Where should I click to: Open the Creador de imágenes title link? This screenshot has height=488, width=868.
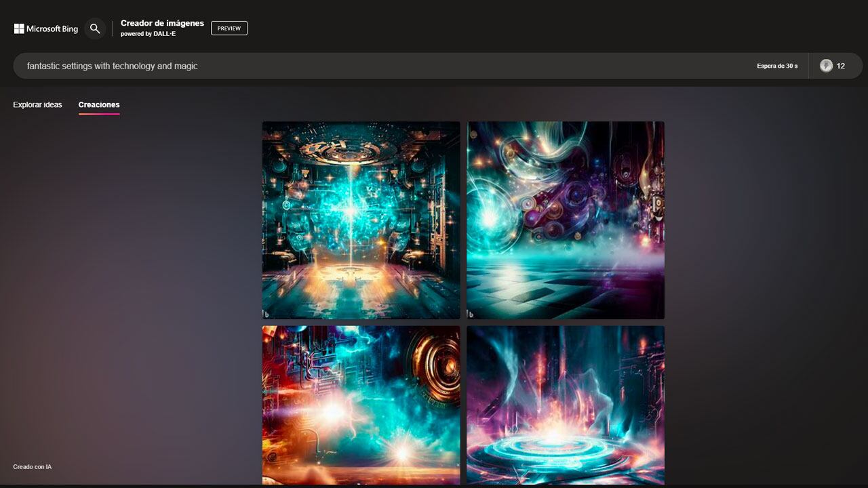pos(161,22)
